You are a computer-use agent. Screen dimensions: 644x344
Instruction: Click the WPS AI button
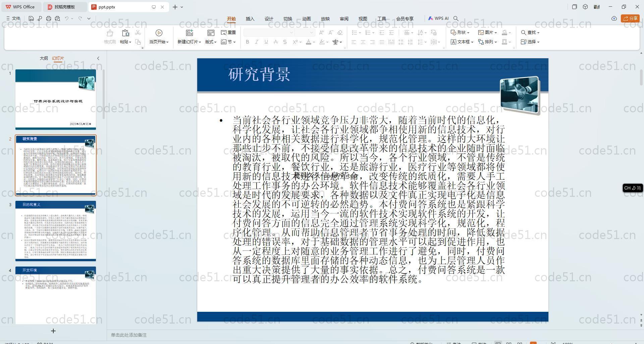pyautogui.click(x=438, y=18)
